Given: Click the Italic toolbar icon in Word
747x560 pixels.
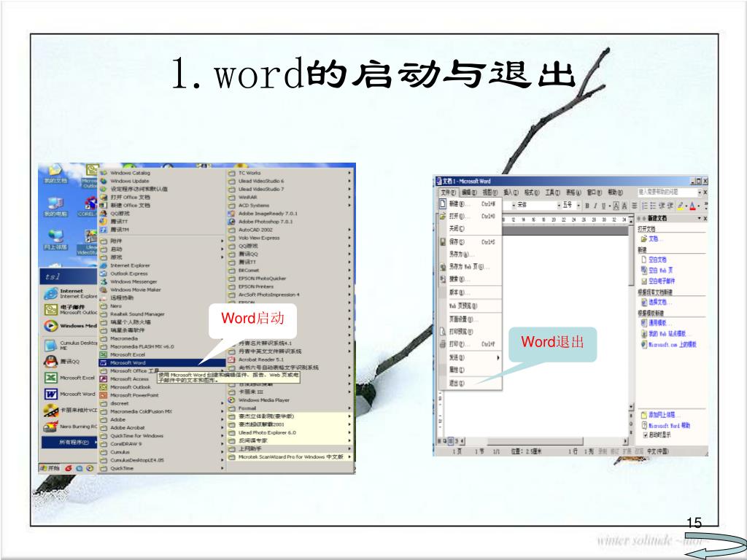Looking at the screenshot, I should pos(595,206).
